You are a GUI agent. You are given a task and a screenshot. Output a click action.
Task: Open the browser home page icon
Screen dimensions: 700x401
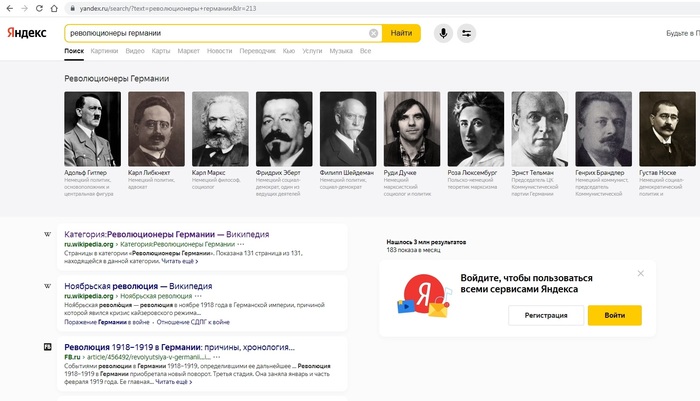(54, 8)
